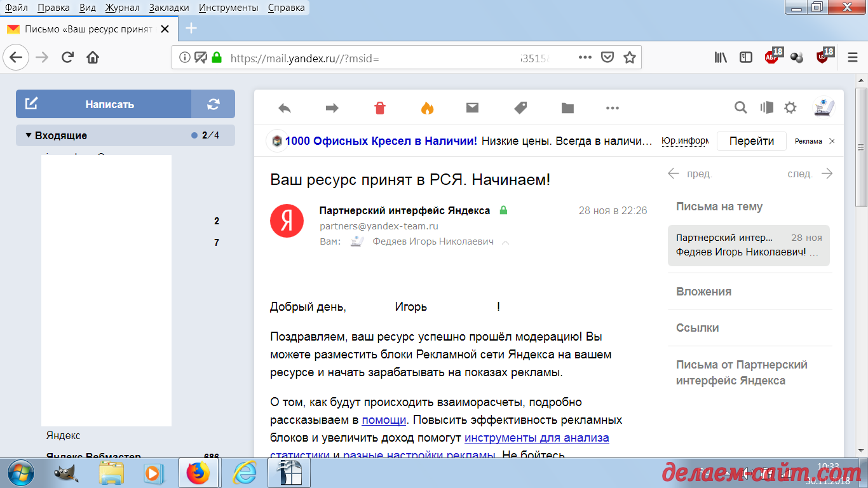Click the themes icon next to settings gear
This screenshot has height=488, width=868.
point(766,107)
